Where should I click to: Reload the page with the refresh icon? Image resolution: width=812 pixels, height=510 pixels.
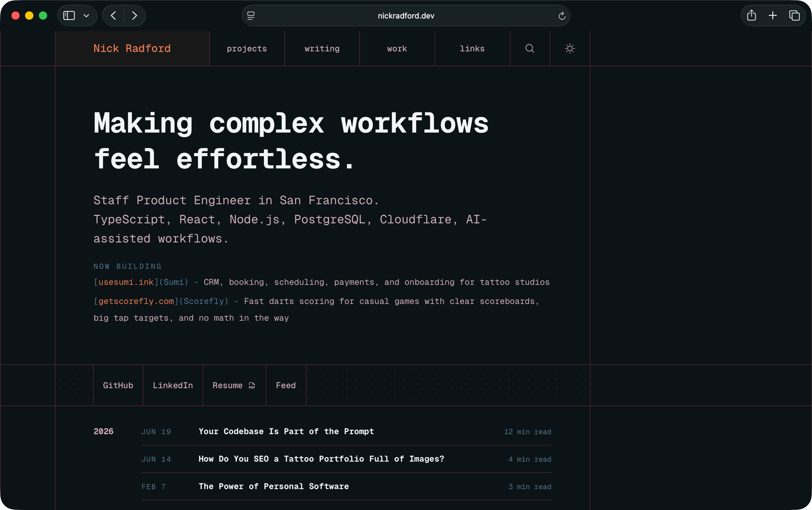tap(562, 16)
